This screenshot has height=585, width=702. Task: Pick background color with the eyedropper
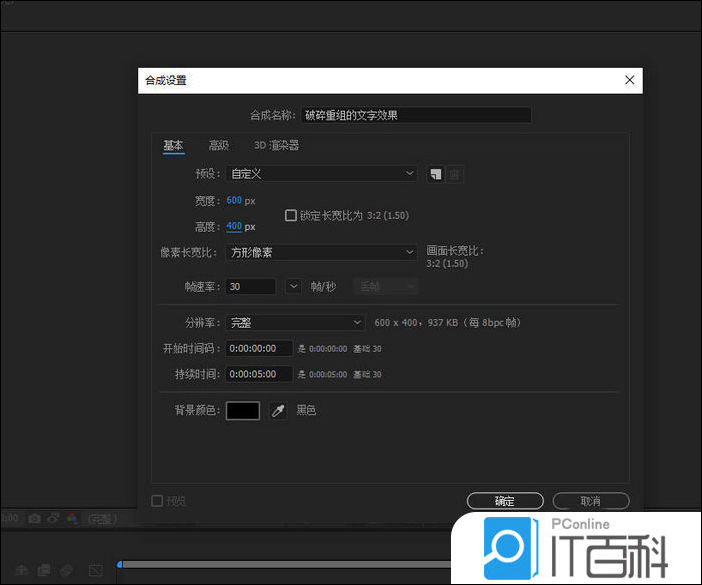coord(278,411)
